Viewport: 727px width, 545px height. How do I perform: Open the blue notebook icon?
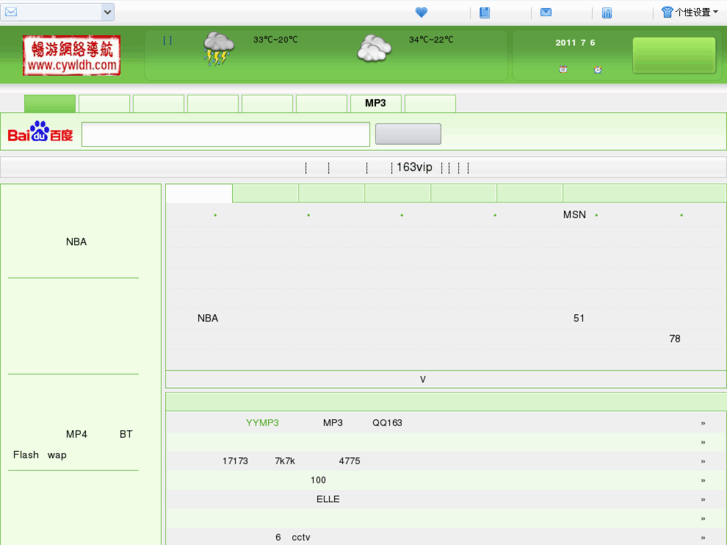tap(485, 13)
